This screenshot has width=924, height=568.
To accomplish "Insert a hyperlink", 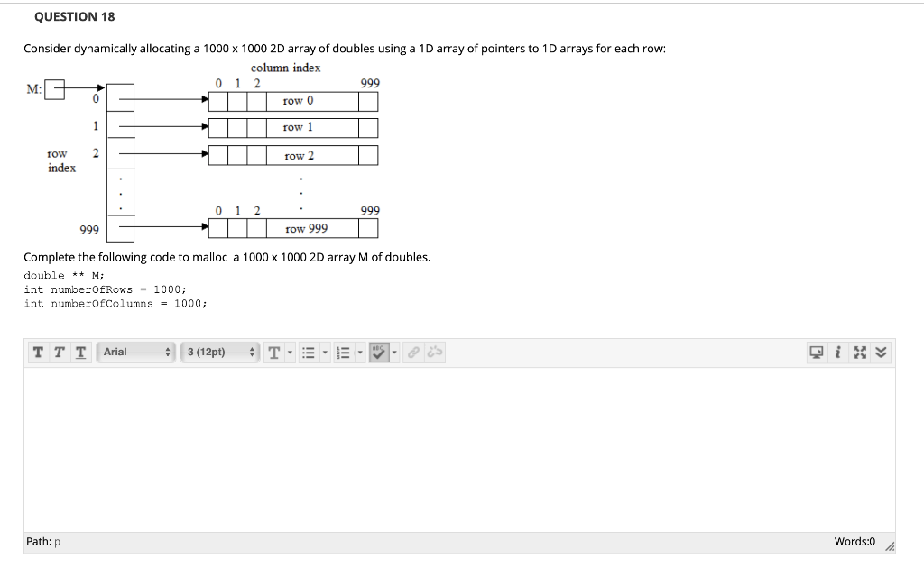I will [412, 352].
